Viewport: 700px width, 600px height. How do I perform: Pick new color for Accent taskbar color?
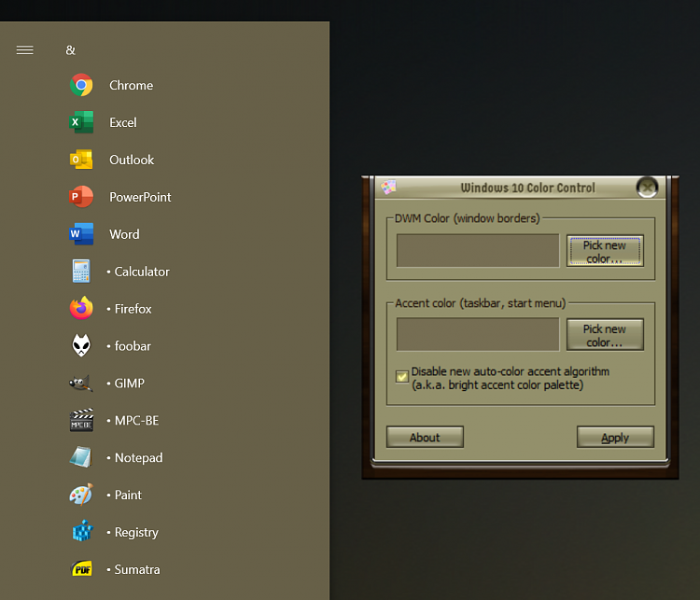pyautogui.click(x=605, y=335)
